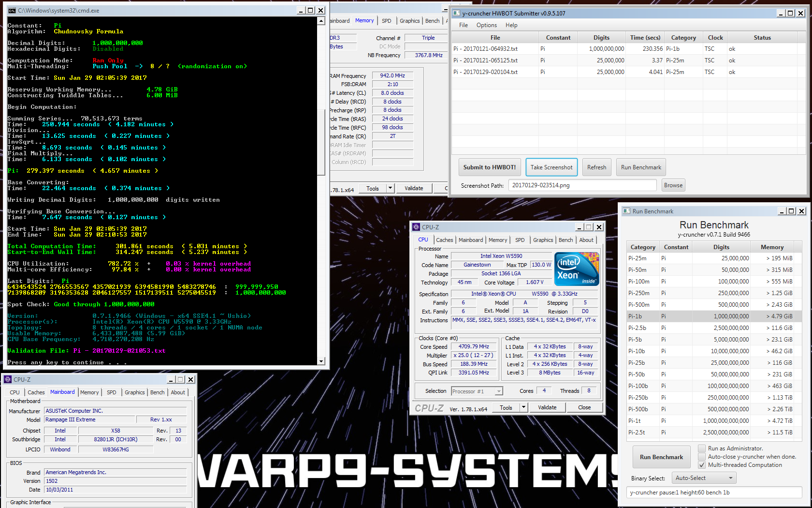Click the Intel Xeon inside logo
Image resolution: width=812 pixels, height=508 pixels.
coord(577,269)
